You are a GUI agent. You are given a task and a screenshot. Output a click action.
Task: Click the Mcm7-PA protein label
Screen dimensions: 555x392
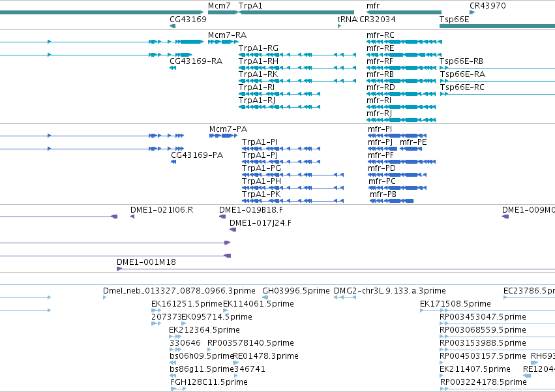(x=228, y=129)
